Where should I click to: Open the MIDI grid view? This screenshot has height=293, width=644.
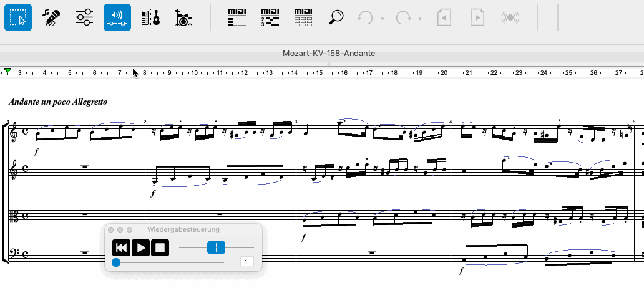(303, 17)
